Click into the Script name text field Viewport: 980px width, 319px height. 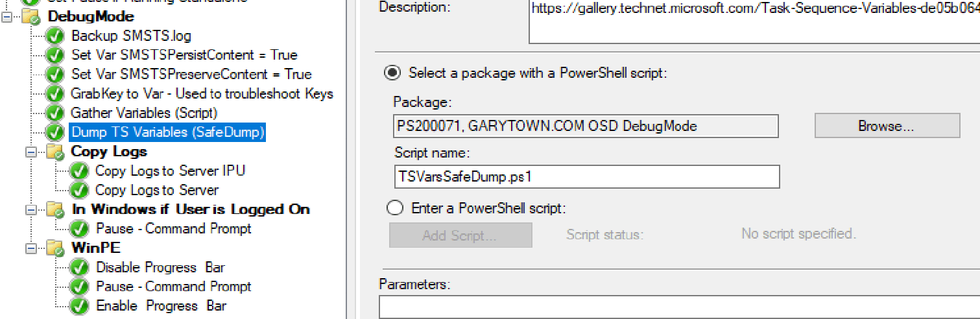(x=586, y=176)
